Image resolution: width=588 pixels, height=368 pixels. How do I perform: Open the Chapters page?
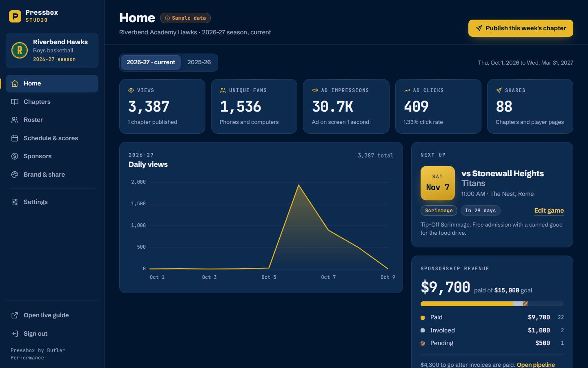pos(52,102)
